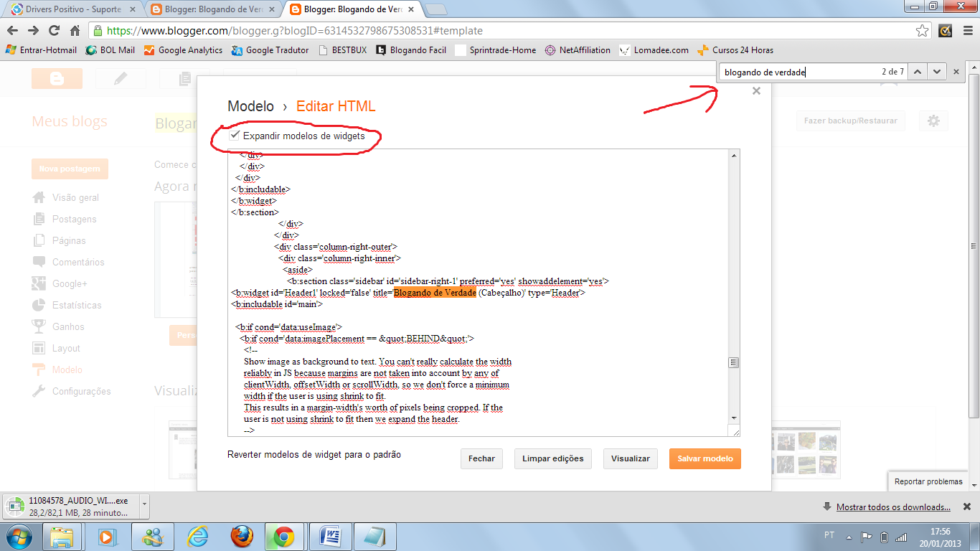This screenshot has height=551, width=980.
Task: Open Páginas in sidebar
Action: pyautogui.click(x=69, y=240)
